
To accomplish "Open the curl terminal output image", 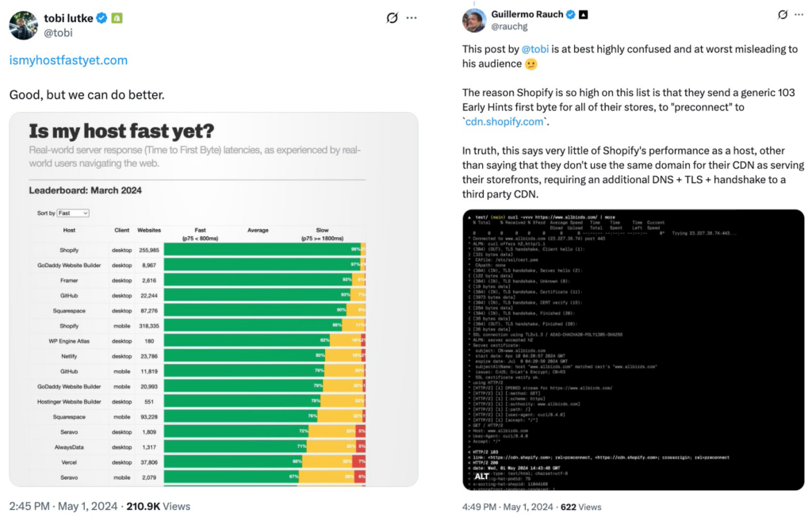I will [x=633, y=349].
